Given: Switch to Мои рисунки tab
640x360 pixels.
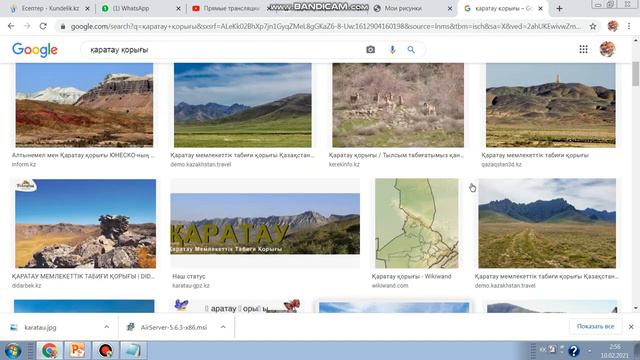Looking at the screenshot, I should click(402, 8).
